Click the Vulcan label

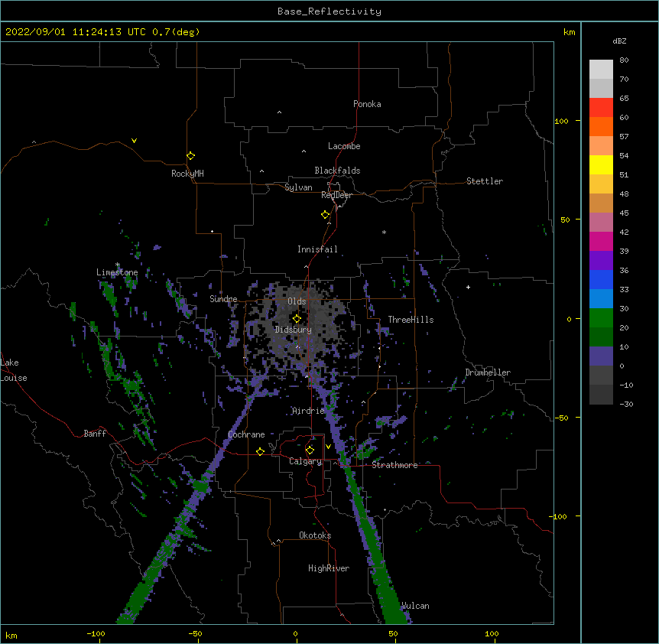(x=415, y=606)
